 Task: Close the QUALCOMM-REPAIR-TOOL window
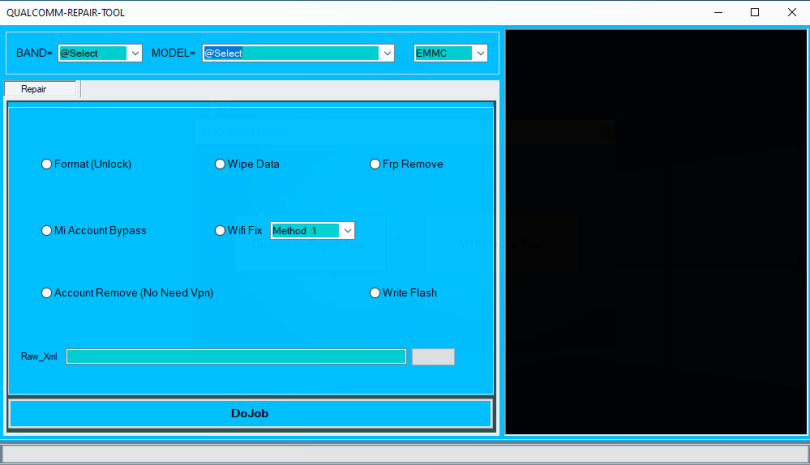coord(791,12)
